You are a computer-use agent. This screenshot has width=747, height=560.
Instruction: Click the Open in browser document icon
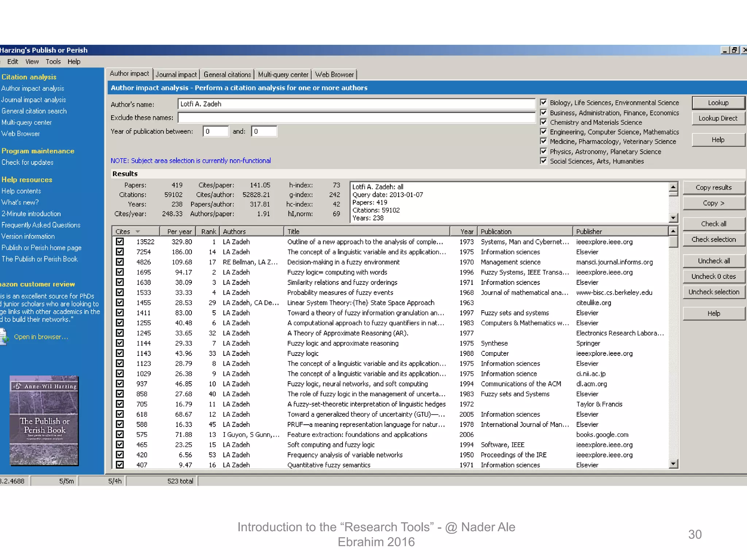coord(4,337)
